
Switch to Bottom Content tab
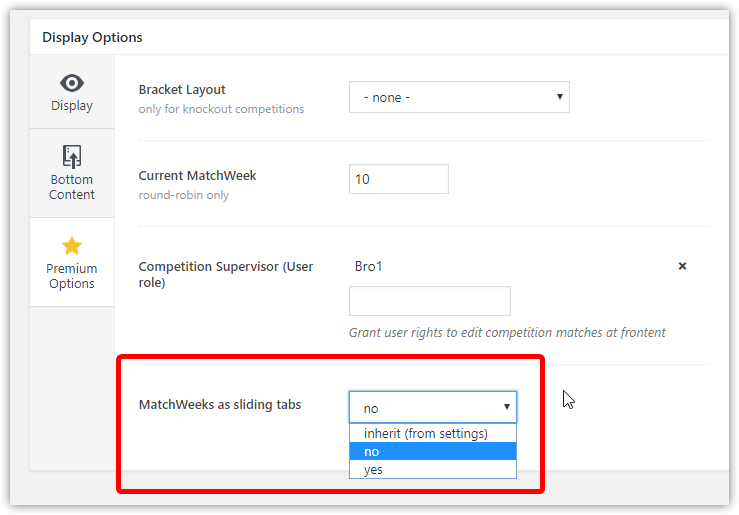point(72,173)
